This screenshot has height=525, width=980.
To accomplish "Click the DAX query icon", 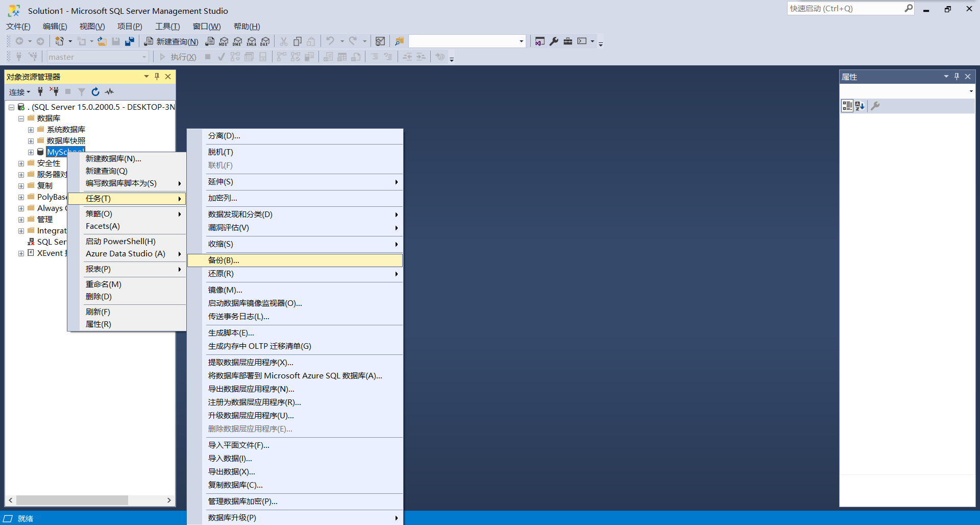I will pyautogui.click(x=265, y=41).
